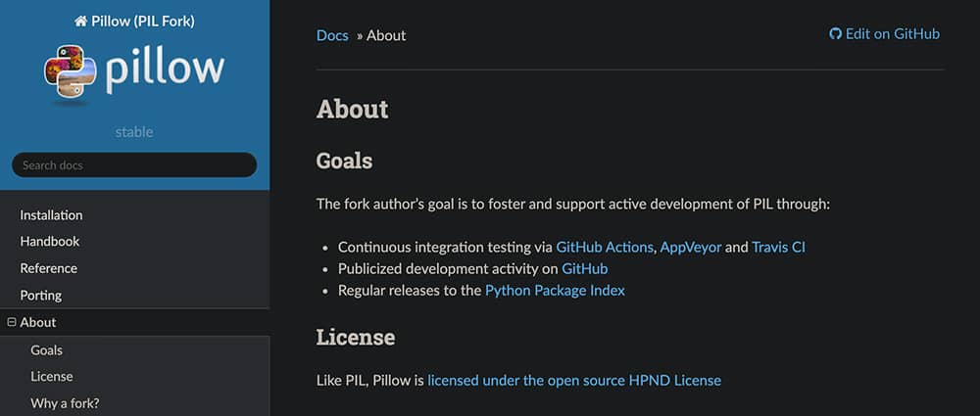This screenshot has height=416, width=980.
Task: Click the Pillow (PIL Fork) title link
Action: [143, 22]
